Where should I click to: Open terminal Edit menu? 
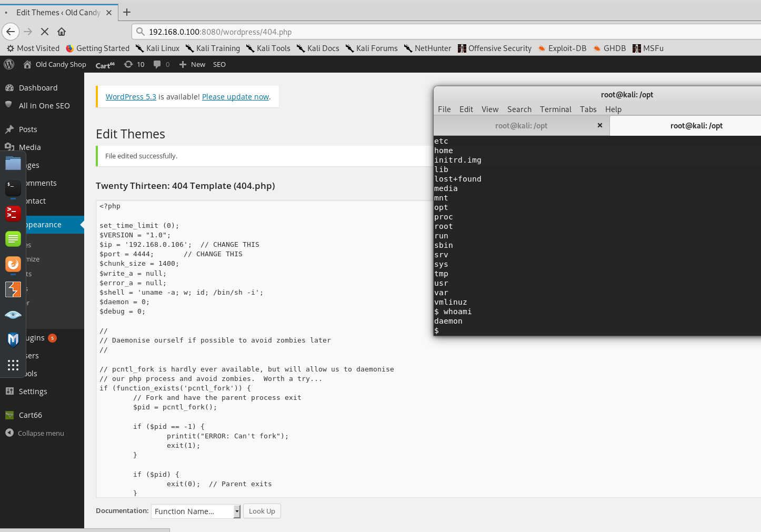coord(466,109)
